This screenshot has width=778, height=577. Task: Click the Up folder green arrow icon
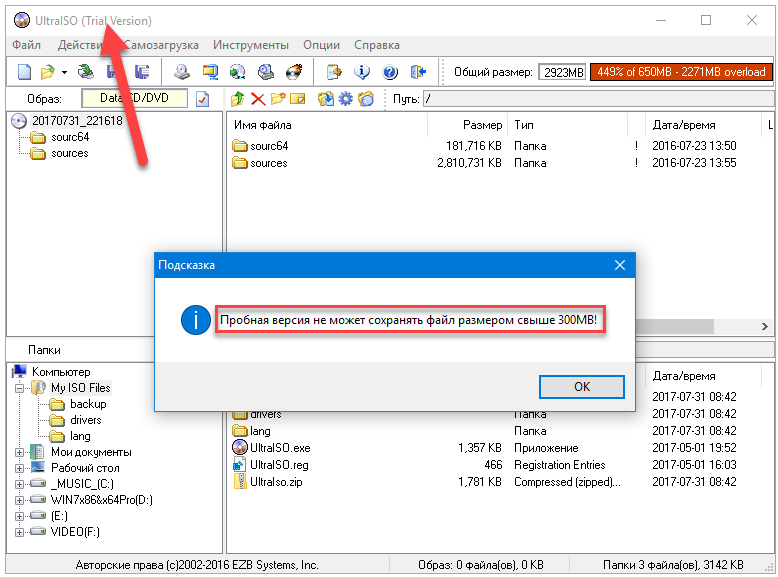[x=238, y=99]
